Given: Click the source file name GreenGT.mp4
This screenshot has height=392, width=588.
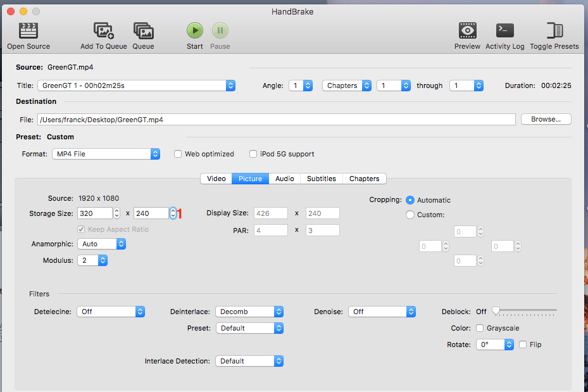Looking at the screenshot, I should point(70,68).
